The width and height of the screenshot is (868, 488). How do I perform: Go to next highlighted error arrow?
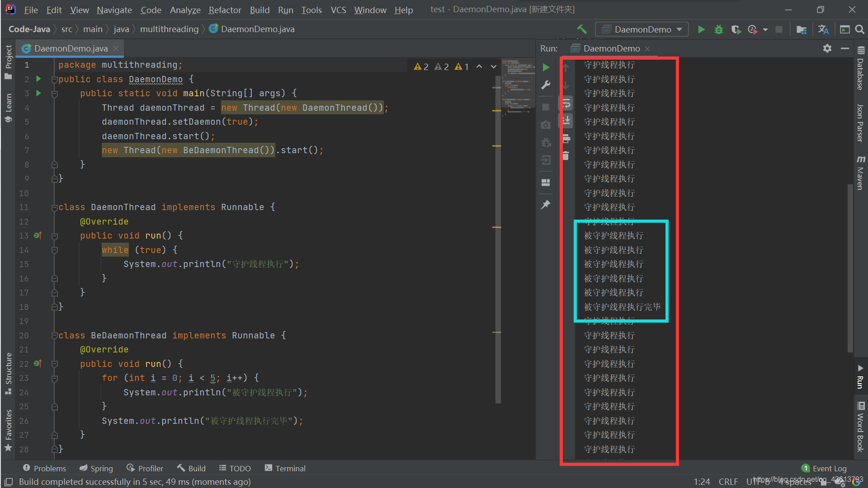[x=494, y=66]
